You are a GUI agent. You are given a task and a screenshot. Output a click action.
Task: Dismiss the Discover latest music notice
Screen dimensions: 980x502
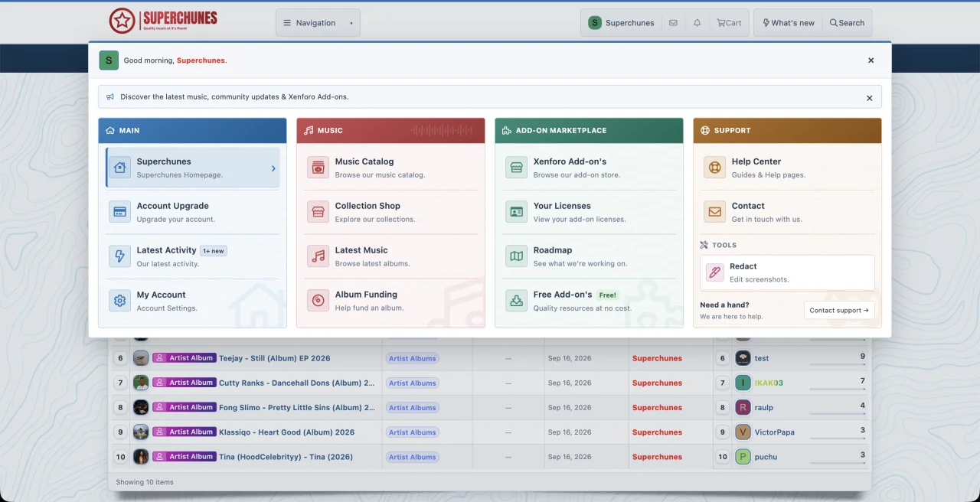click(x=869, y=98)
